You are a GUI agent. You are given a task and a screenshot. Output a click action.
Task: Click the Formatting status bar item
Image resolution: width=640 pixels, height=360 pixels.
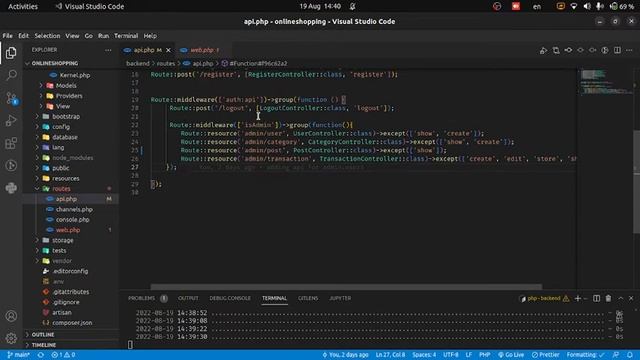pyautogui.click(x=585, y=355)
